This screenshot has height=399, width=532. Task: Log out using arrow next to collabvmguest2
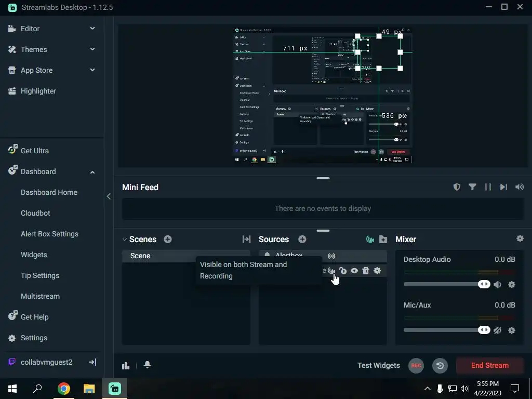(x=92, y=362)
